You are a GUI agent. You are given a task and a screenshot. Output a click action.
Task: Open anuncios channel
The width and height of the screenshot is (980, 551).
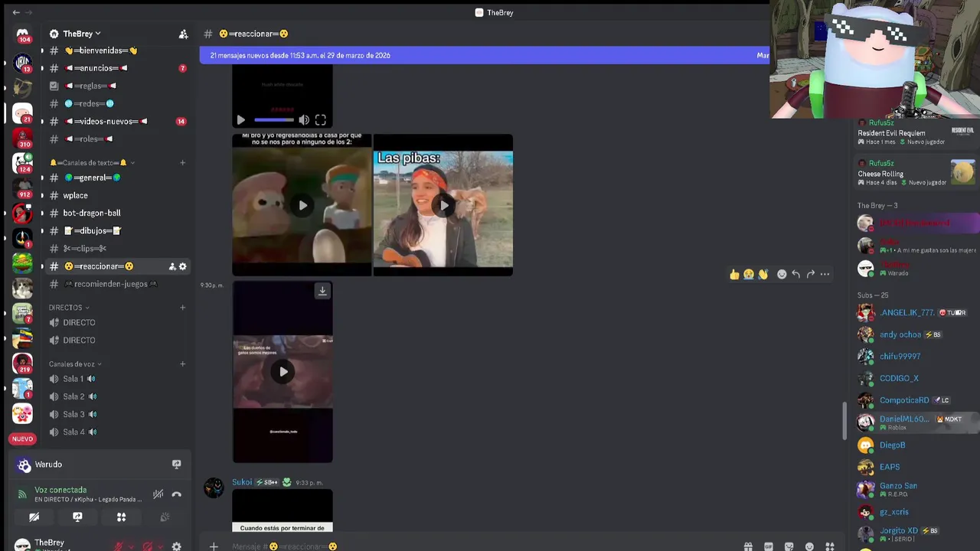(115, 68)
